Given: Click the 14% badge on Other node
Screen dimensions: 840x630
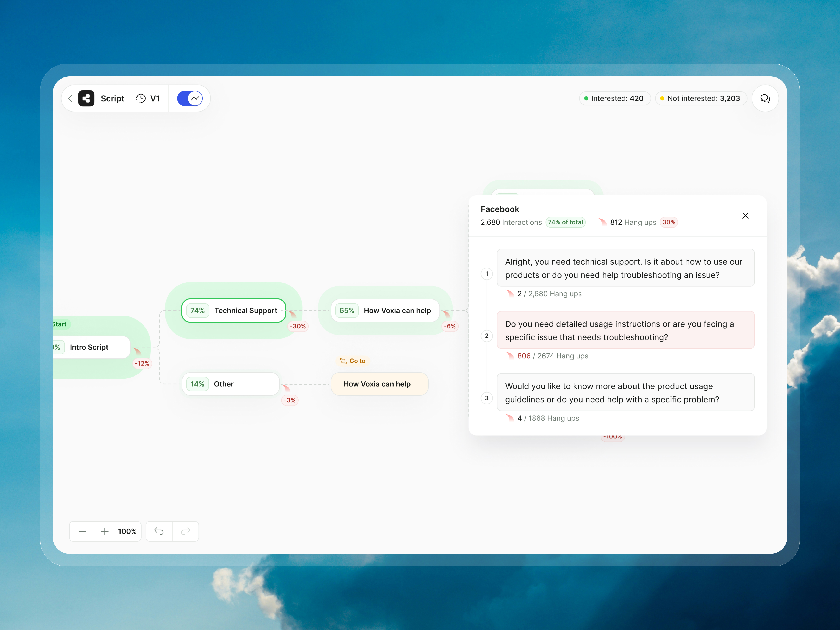Looking at the screenshot, I should (x=197, y=384).
